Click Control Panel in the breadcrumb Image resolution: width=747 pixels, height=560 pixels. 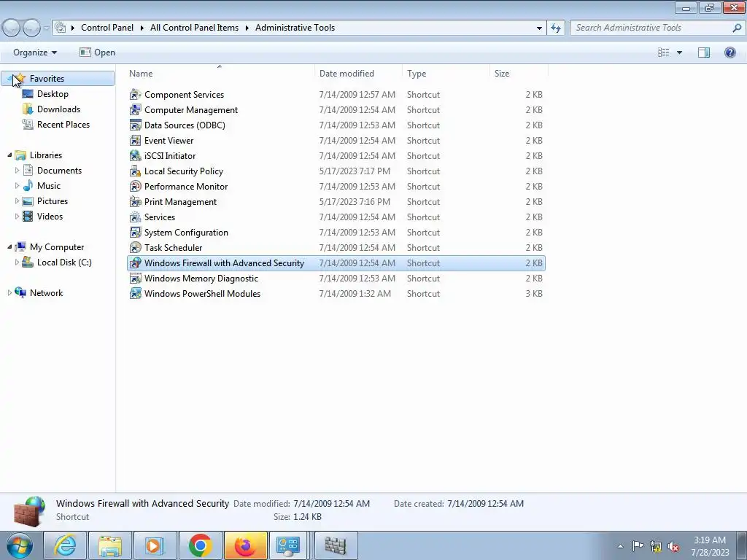[x=107, y=28]
